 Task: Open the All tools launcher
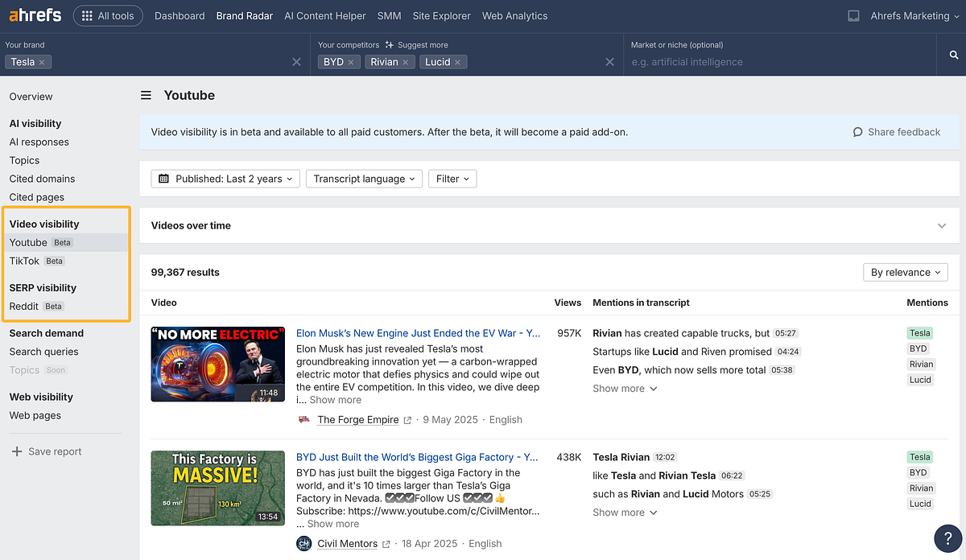(108, 14)
